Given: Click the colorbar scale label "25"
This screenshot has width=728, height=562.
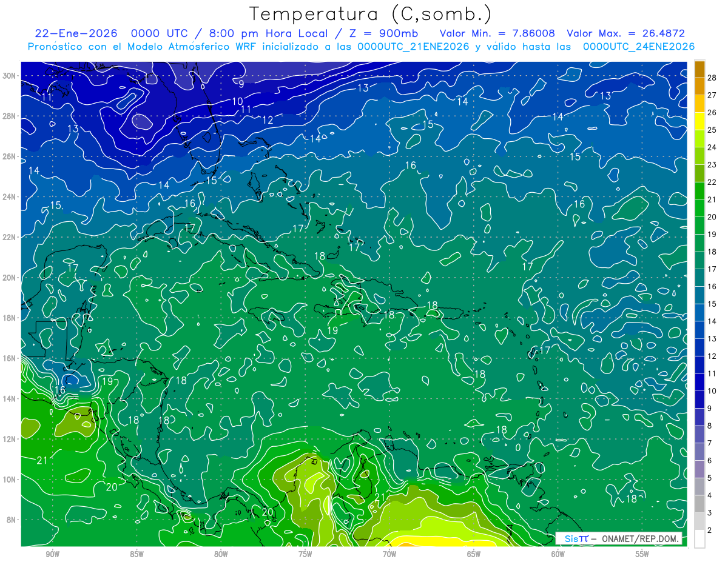Looking at the screenshot, I should tap(712, 130).
